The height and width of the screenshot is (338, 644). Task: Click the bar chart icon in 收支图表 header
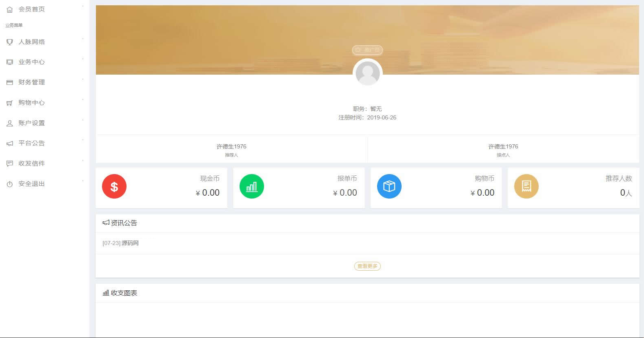[106, 293]
